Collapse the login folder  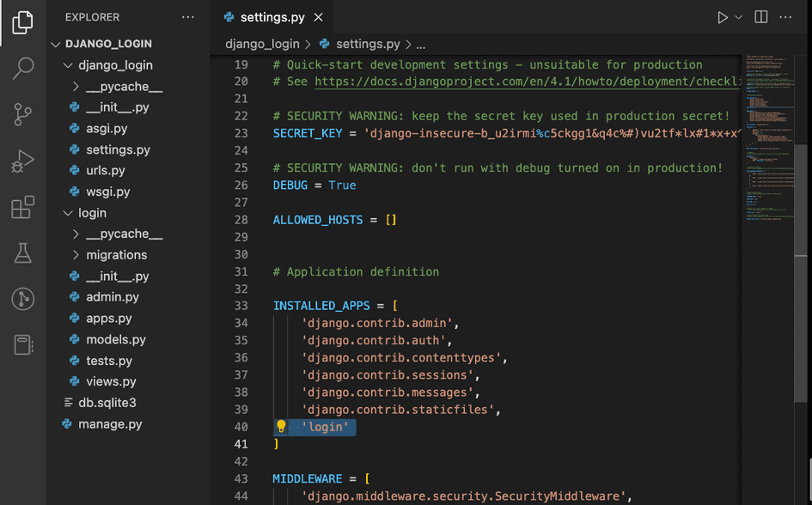pos(92,213)
